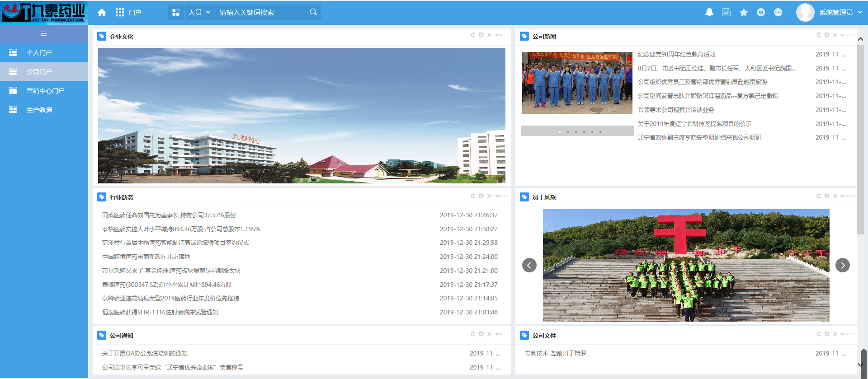Viewport: 868px width, 379px height.
Task: Click the 九泰药业 company logo
Action: (x=44, y=13)
